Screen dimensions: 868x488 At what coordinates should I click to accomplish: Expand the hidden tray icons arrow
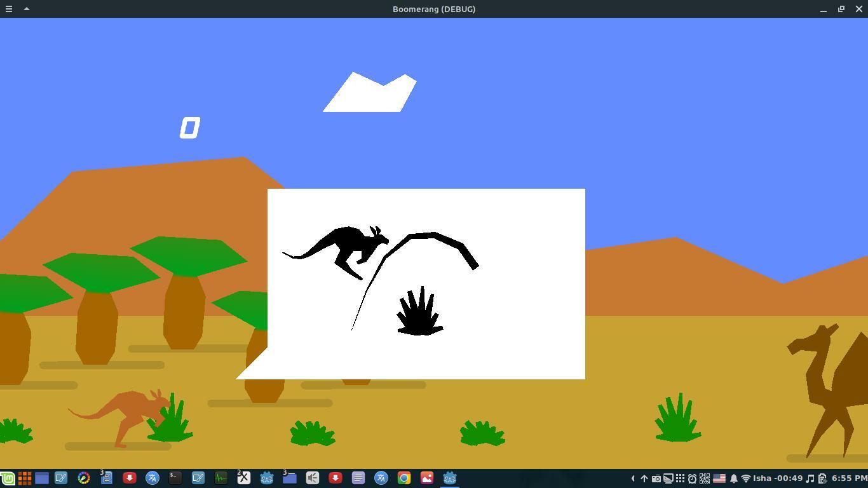pos(632,478)
